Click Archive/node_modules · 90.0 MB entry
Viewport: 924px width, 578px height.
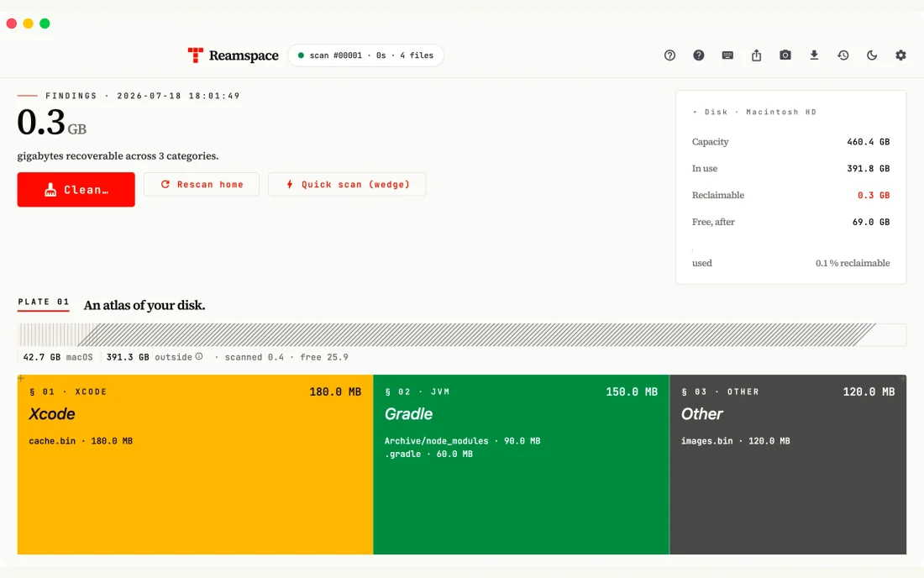pos(462,441)
